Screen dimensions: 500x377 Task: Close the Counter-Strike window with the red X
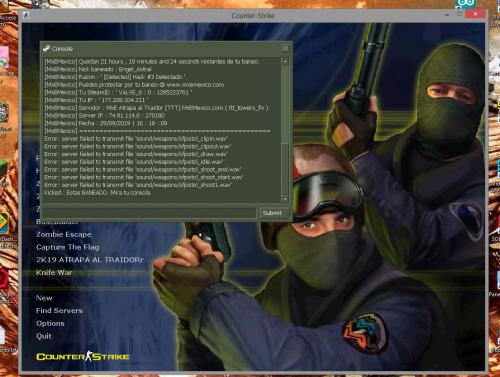475,14
